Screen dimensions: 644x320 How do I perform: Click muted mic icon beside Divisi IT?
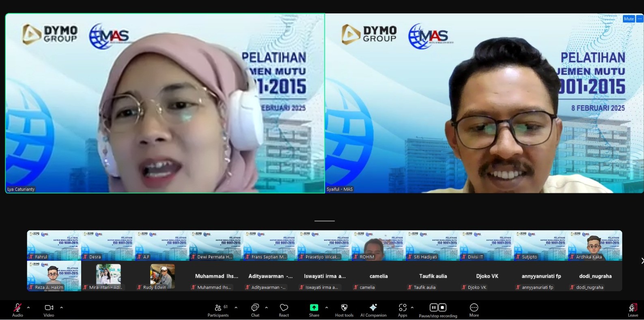[464, 257]
